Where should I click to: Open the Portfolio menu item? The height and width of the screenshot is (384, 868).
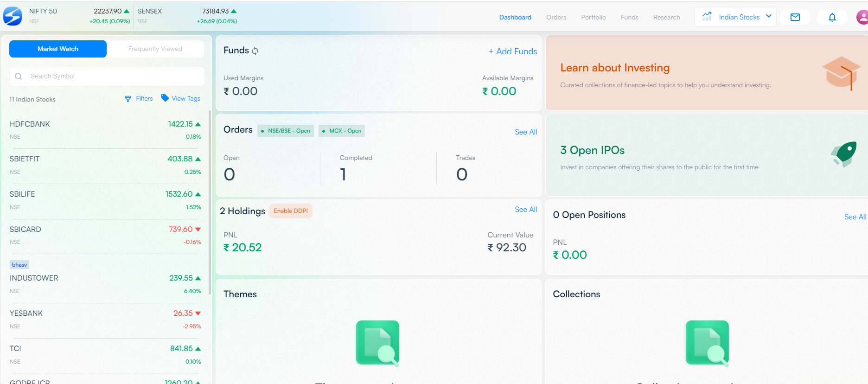pyautogui.click(x=594, y=17)
